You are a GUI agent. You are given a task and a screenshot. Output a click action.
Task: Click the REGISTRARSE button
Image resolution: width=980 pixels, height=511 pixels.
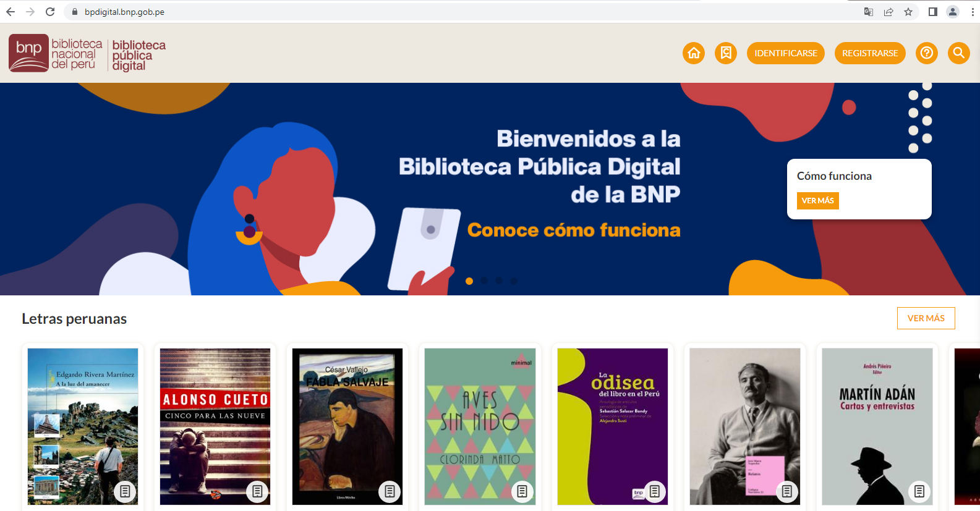(x=870, y=53)
